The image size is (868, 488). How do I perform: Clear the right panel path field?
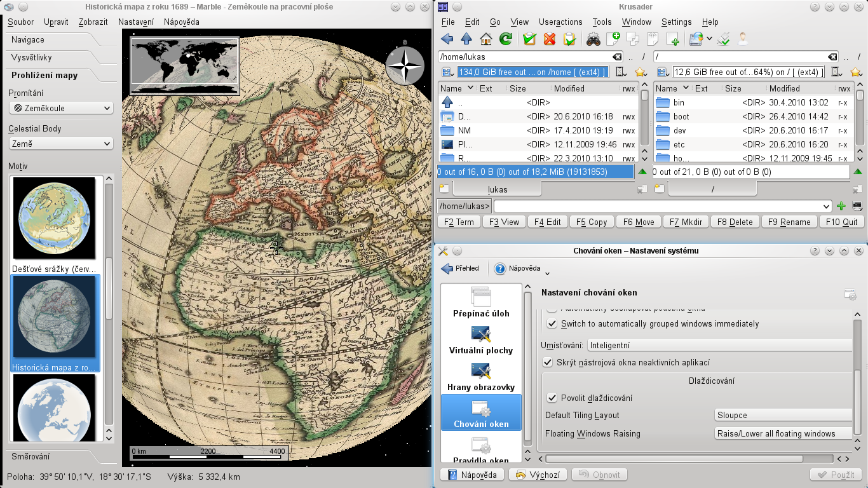[832, 57]
